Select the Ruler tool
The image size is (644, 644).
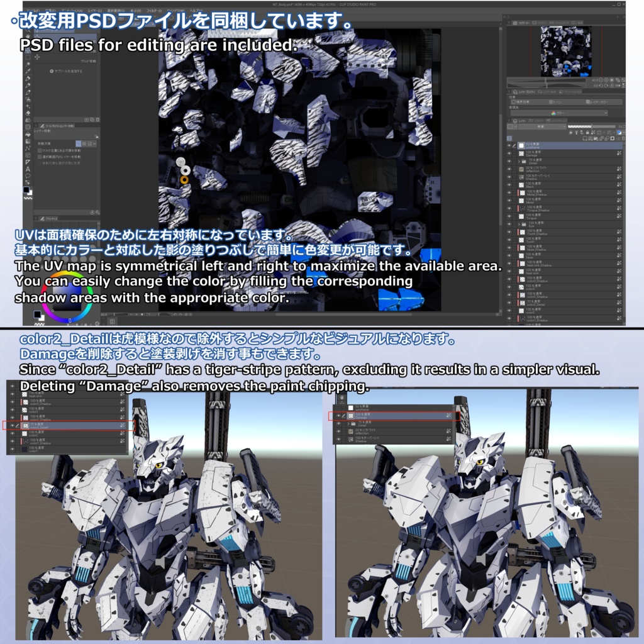click(x=28, y=162)
